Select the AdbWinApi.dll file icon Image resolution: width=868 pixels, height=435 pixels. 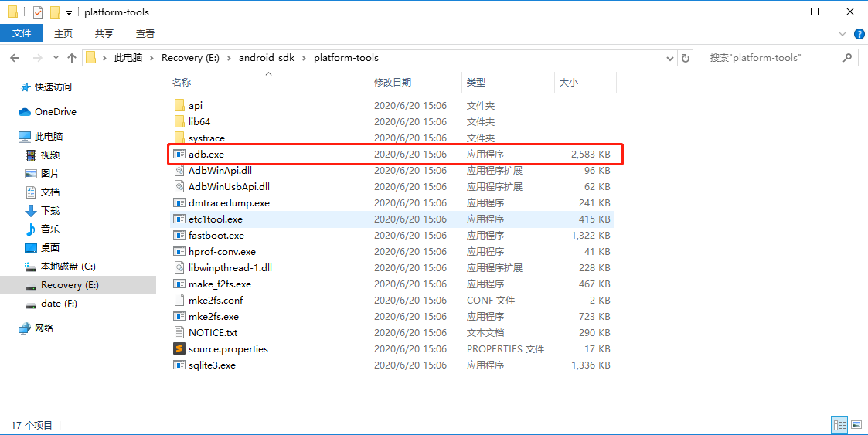point(179,171)
